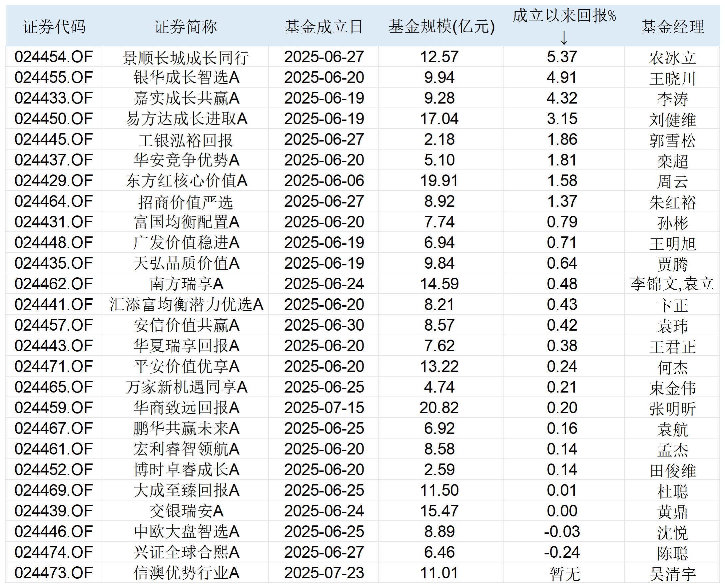This screenshot has width=725, height=588.
Task: Select fund size cell 20.82
Action: [439, 408]
